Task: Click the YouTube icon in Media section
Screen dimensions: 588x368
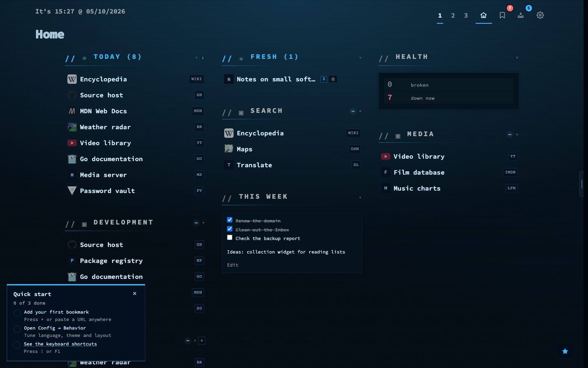Action: pyautogui.click(x=385, y=157)
